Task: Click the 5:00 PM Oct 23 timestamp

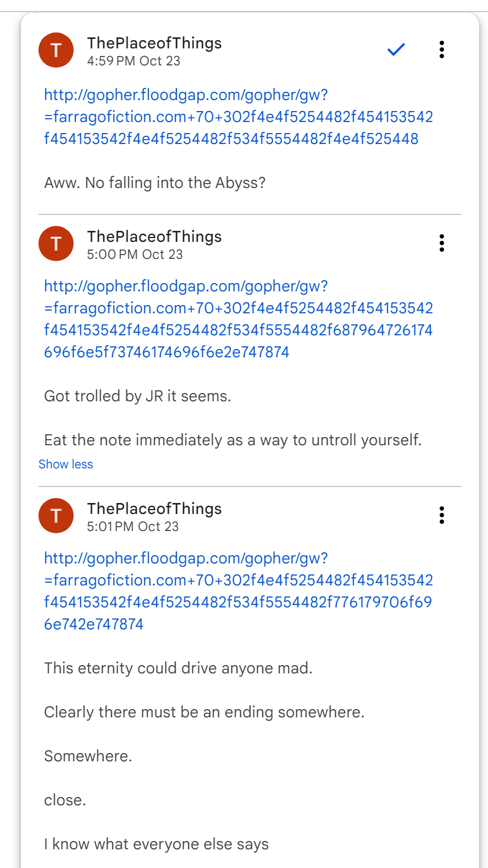Action: [135, 255]
